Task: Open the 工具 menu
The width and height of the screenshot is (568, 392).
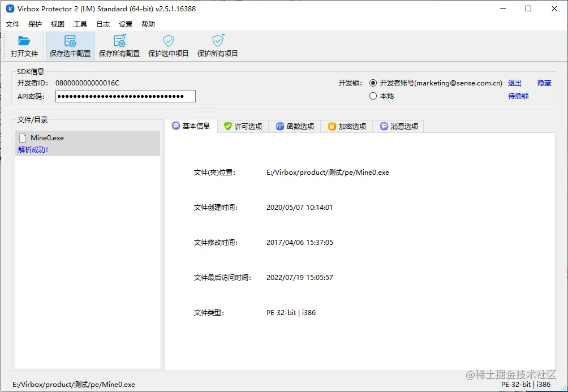Action: [80, 24]
